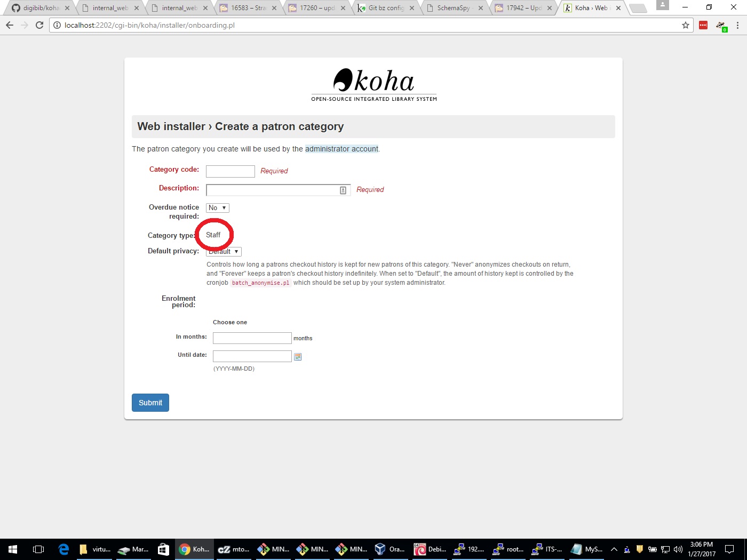Click the browser address bar URL
Screen dimensions: 747x560
(x=149, y=25)
